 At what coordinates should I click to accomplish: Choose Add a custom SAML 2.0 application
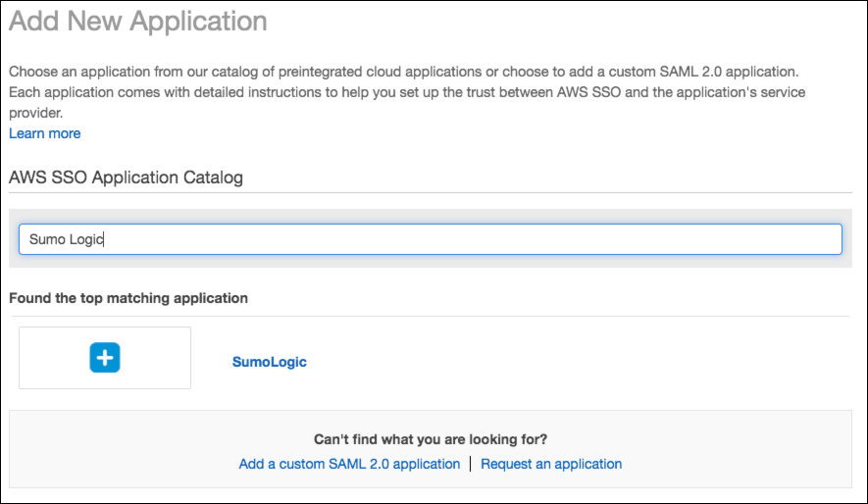tap(349, 464)
